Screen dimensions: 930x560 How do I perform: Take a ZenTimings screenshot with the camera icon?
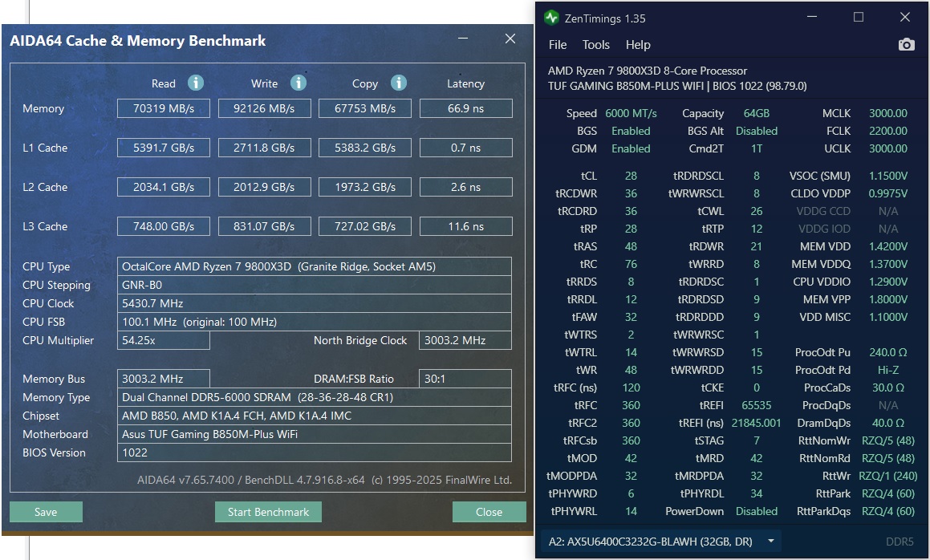pos(906,45)
